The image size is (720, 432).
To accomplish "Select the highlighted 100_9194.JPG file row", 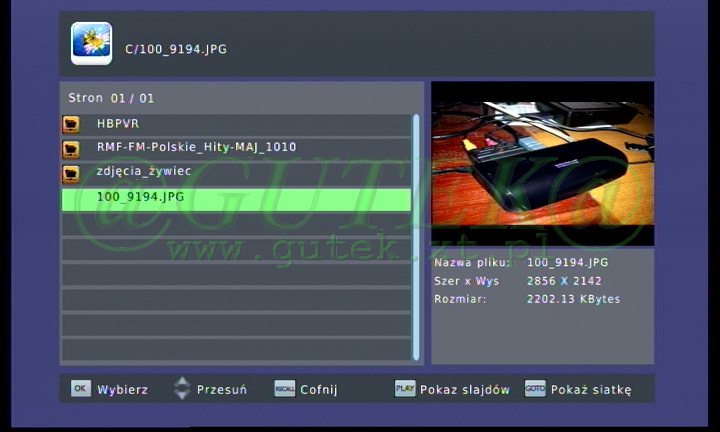I will click(x=236, y=199).
